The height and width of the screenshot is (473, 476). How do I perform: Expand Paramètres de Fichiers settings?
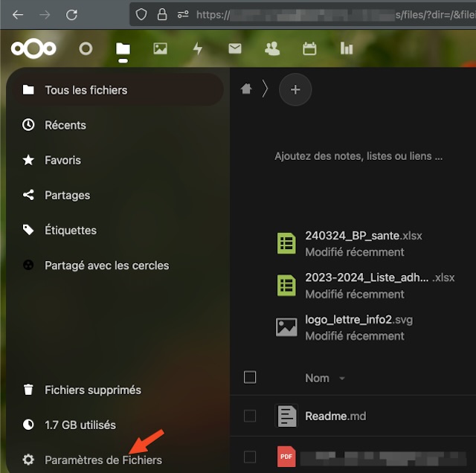click(x=103, y=460)
